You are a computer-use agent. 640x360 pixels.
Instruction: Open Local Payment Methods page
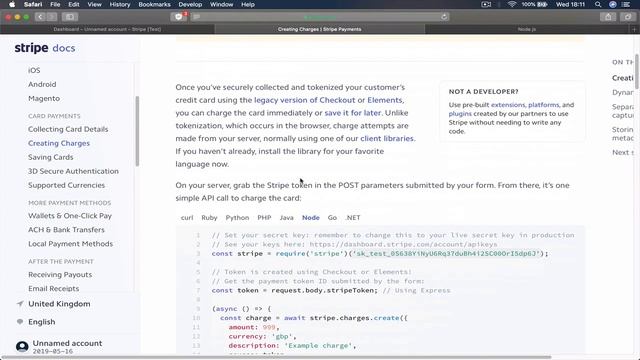coord(71,244)
